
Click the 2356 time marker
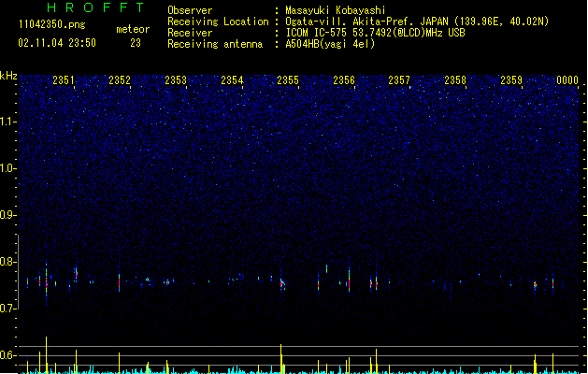344,80
